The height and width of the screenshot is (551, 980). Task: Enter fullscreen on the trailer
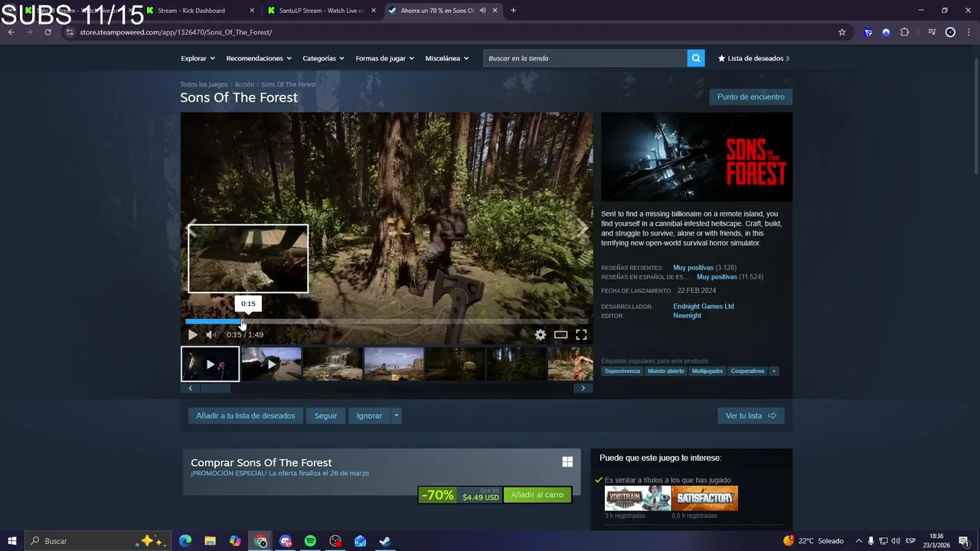[581, 334]
